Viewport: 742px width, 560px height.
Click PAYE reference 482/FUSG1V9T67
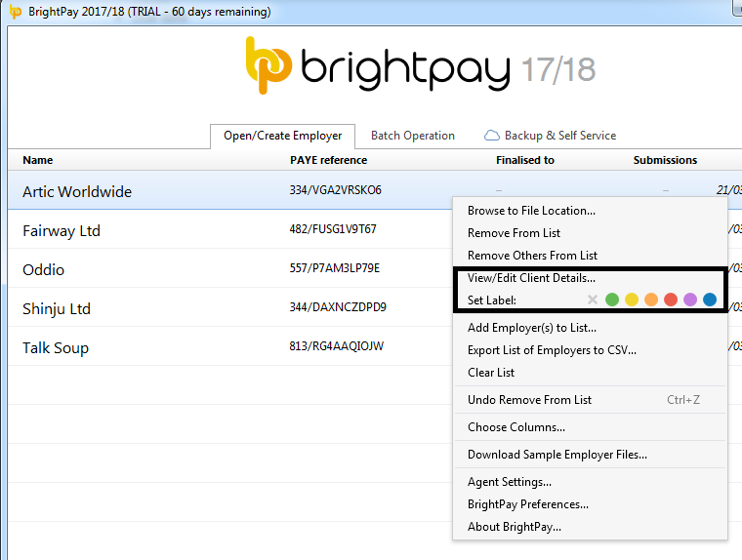pyautogui.click(x=333, y=229)
